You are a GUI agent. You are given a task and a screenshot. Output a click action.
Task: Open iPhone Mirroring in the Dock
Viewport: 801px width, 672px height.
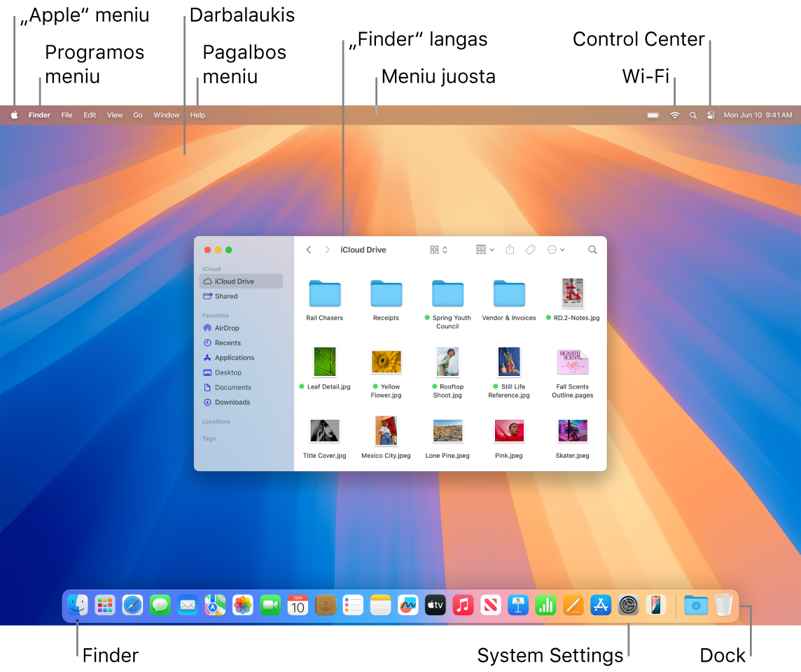tap(657, 605)
